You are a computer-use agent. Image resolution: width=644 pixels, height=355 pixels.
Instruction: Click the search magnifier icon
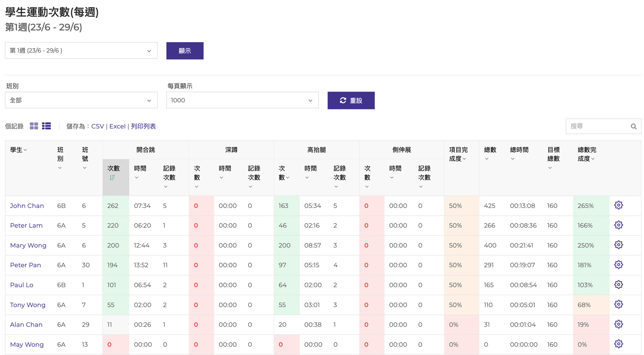click(633, 126)
